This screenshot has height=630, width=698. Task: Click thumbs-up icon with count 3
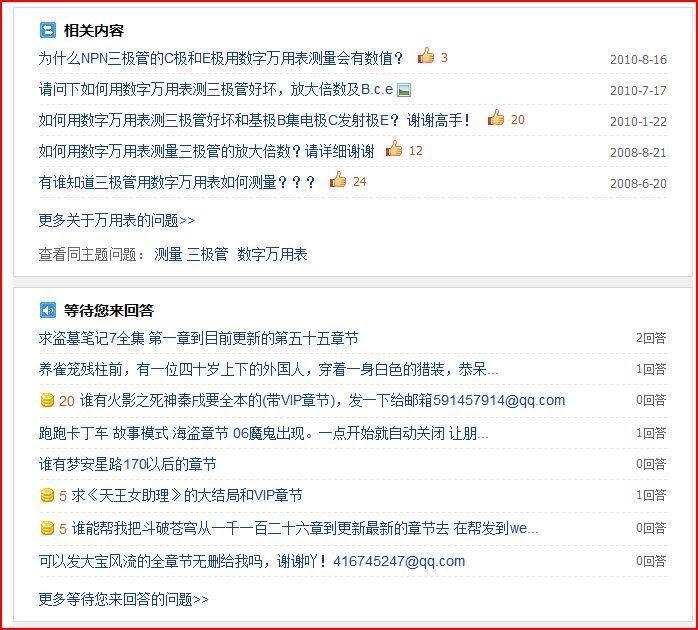point(426,56)
